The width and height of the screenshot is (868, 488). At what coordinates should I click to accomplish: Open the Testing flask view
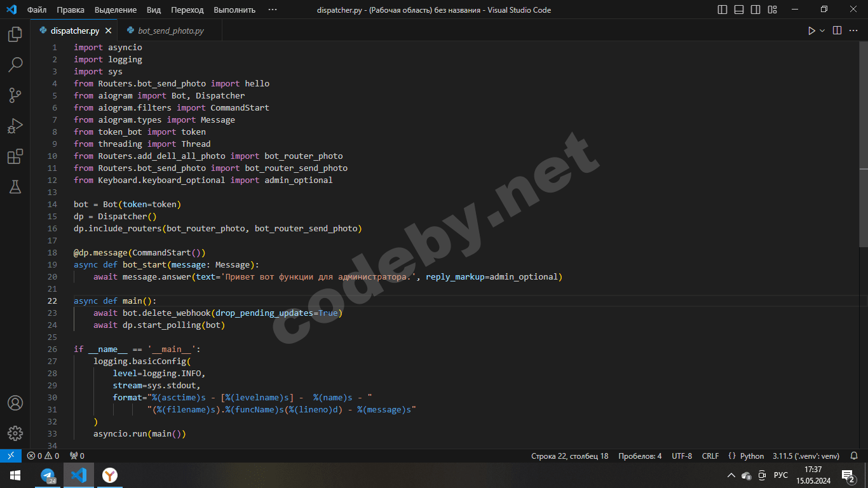coord(15,187)
